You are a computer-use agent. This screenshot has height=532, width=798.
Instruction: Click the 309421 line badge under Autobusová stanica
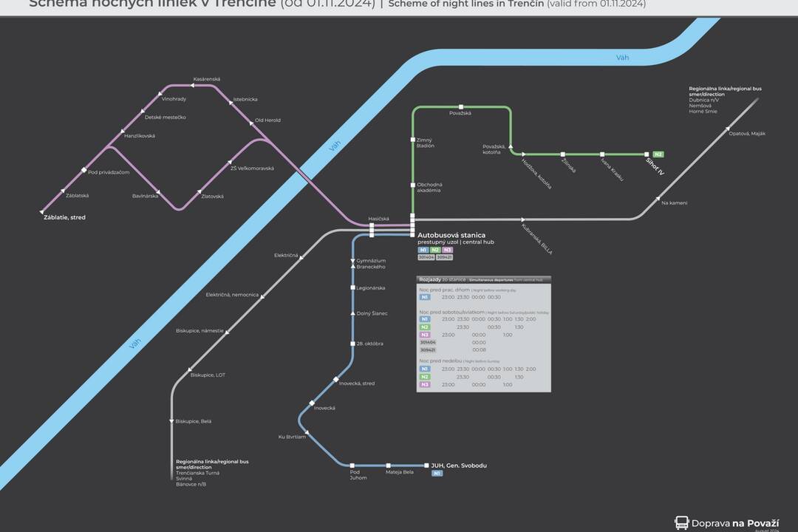tap(444, 257)
